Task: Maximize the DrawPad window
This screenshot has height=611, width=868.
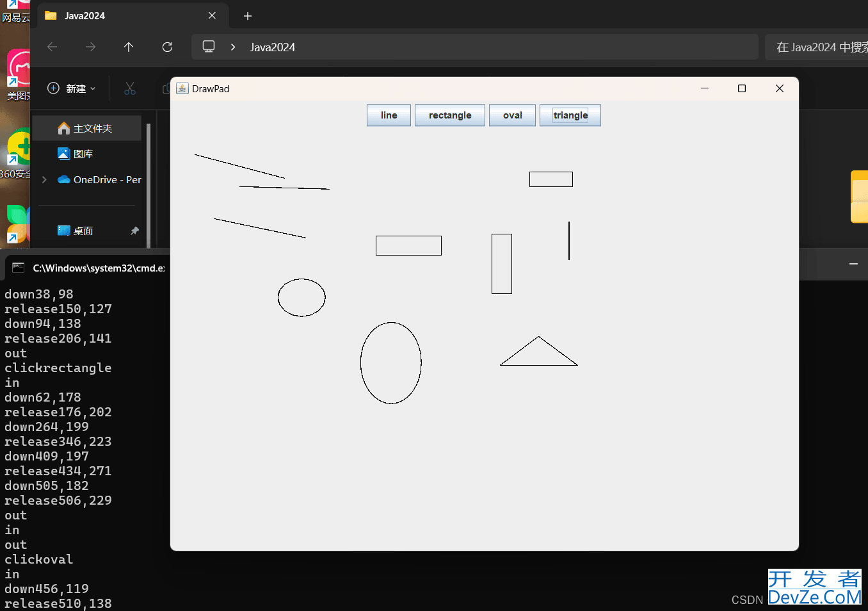Action: (x=742, y=88)
